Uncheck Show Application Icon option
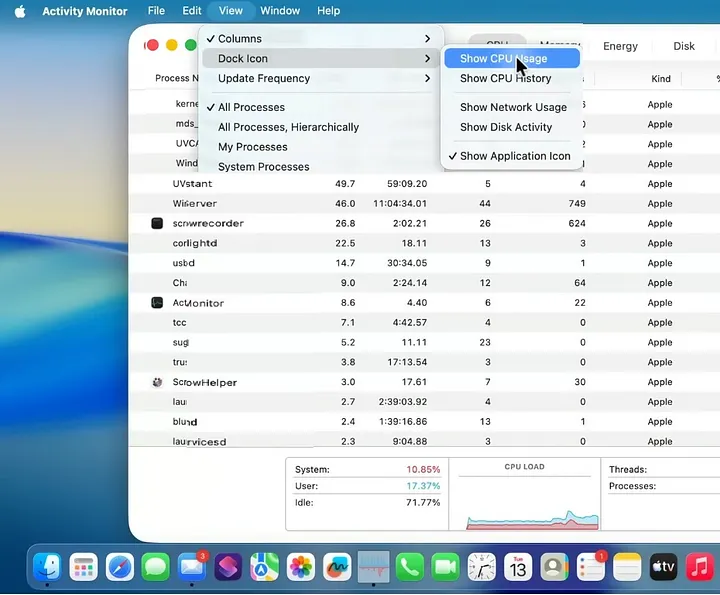The width and height of the screenshot is (720, 595). tap(514, 156)
